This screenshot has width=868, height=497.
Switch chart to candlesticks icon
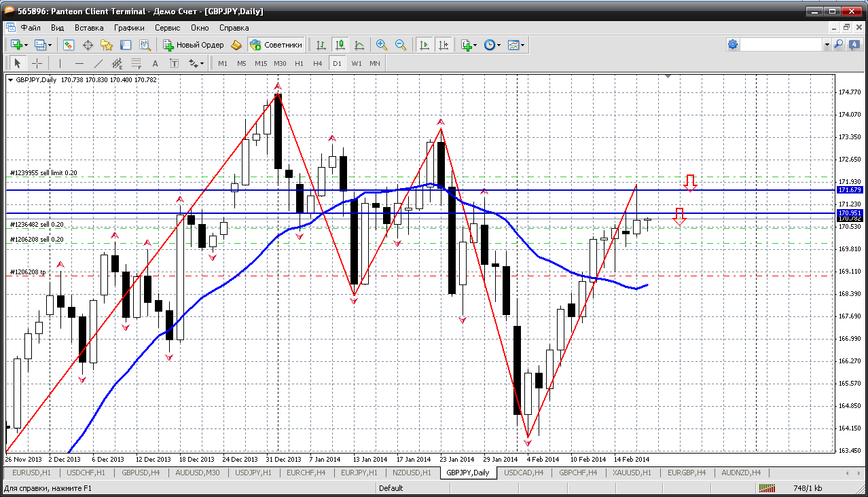tap(340, 45)
